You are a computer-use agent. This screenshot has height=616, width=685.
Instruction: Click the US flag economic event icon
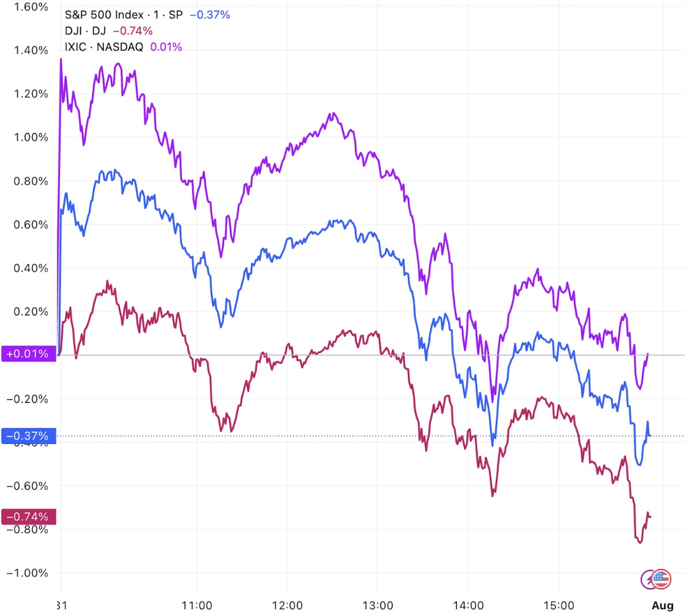(661, 579)
